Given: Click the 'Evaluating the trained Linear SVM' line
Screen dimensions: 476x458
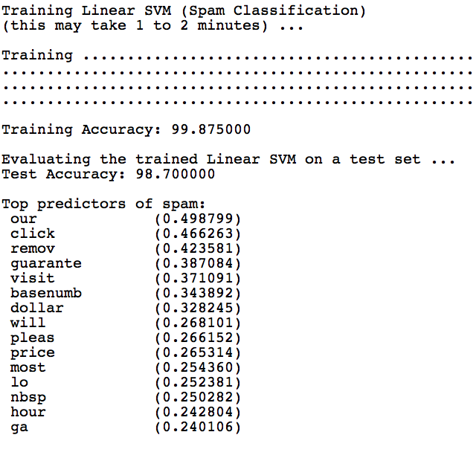Looking at the screenshot, I should (x=228, y=160).
